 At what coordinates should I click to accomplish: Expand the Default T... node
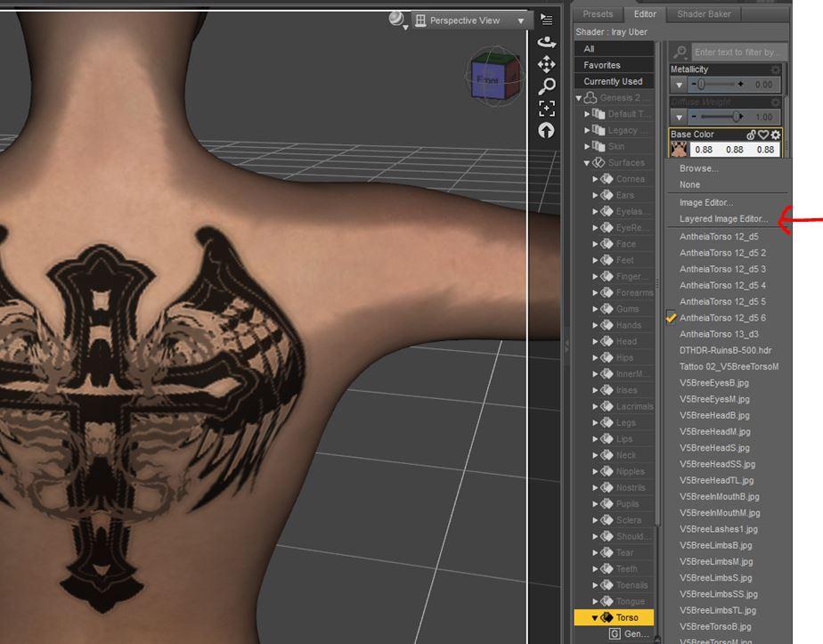point(587,114)
